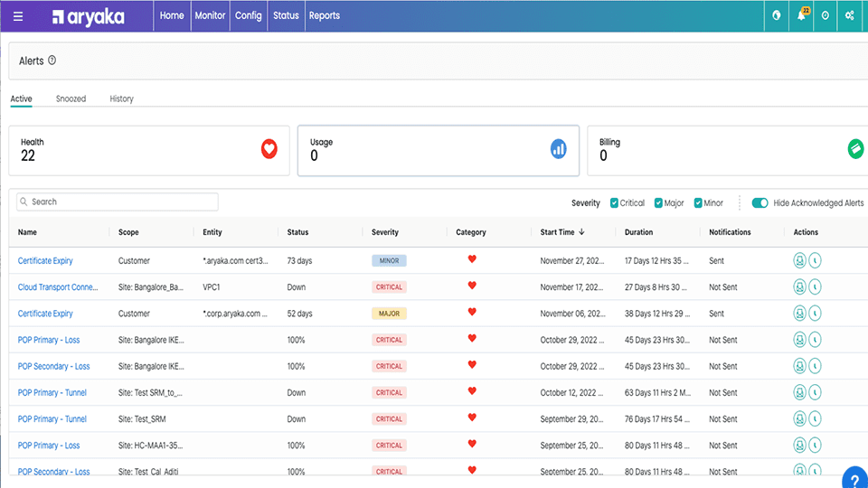Open Certificate Expiry link for *.corp.aryaka.com
The height and width of the screenshot is (488, 868).
pyautogui.click(x=45, y=314)
